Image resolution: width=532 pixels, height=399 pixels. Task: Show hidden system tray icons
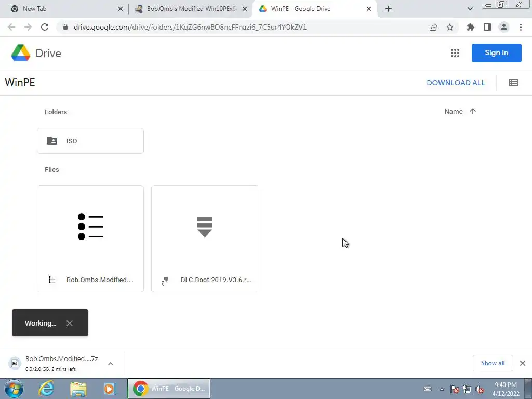[442, 389]
